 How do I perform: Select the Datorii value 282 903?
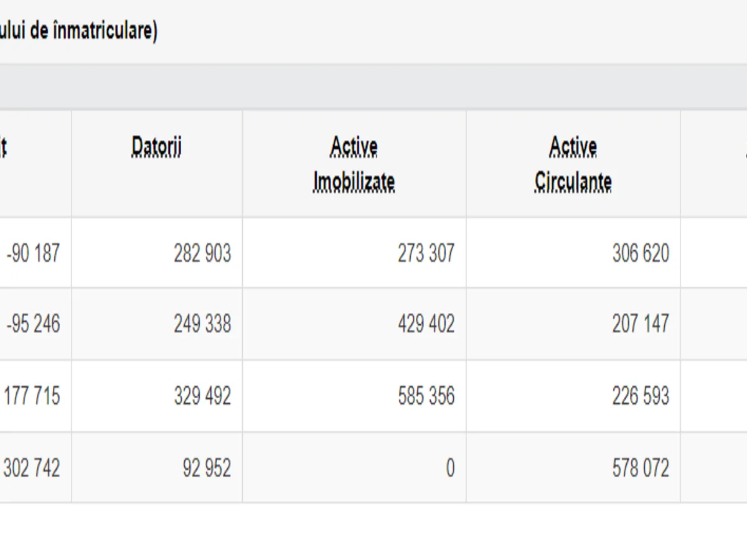click(x=202, y=253)
